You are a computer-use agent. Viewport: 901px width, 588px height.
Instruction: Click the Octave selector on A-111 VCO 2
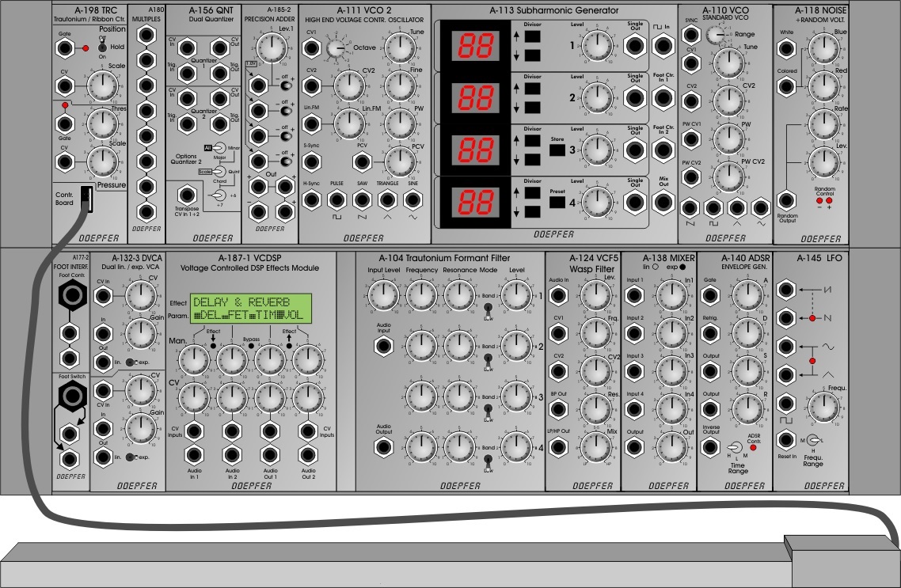tap(333, 49)
